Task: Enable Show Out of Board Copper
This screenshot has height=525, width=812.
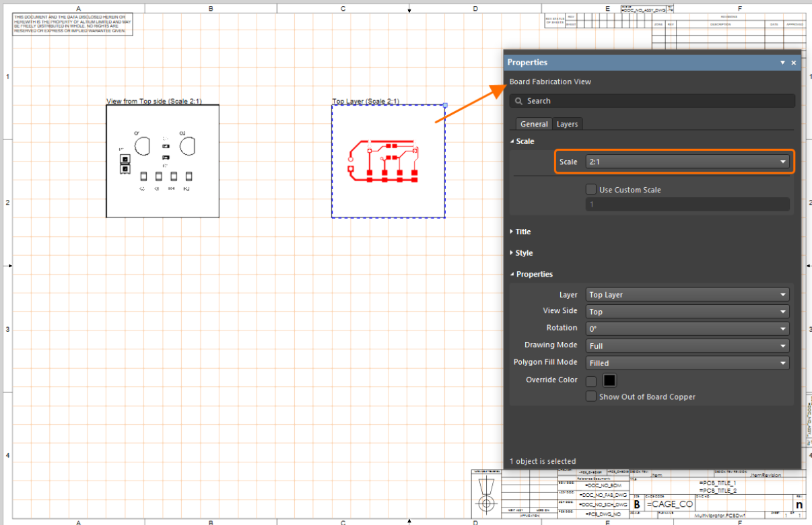Action: [591, 397]
